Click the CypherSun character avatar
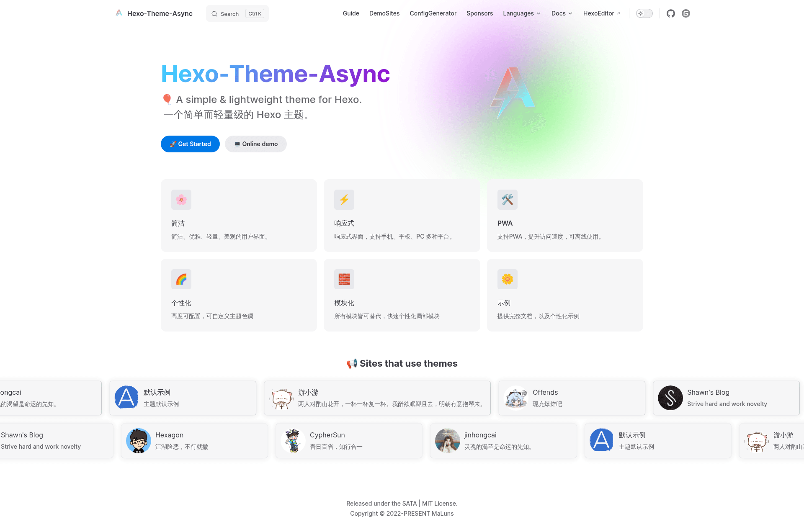The height and width of the screenshot is (532, 804). (293, 440)
